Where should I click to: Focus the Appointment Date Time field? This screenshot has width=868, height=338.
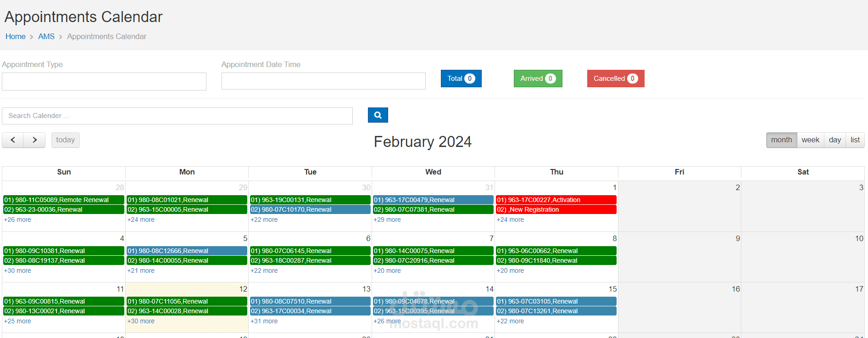pyautogui.click(x=323, y=81)
